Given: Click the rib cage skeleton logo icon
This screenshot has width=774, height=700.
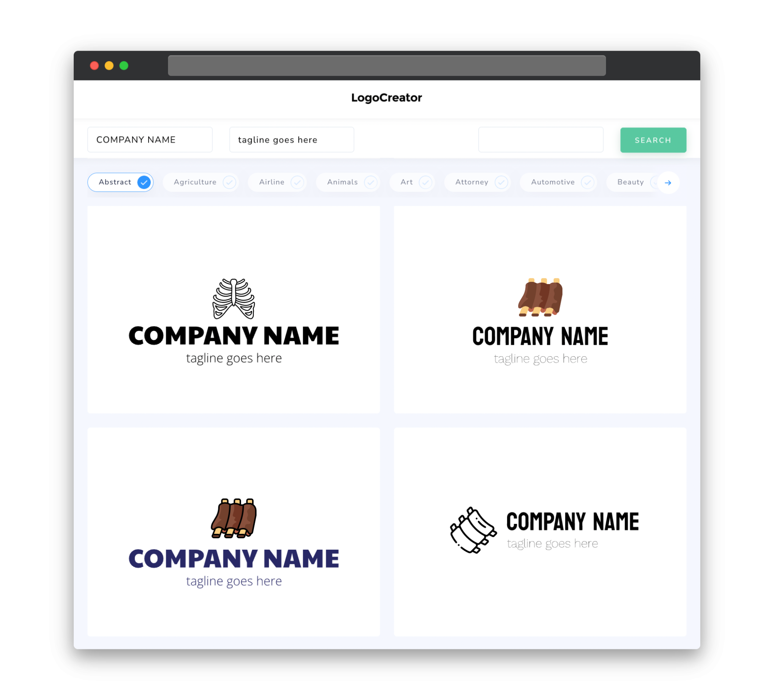Looking at the screenshot, I should 234,297.
